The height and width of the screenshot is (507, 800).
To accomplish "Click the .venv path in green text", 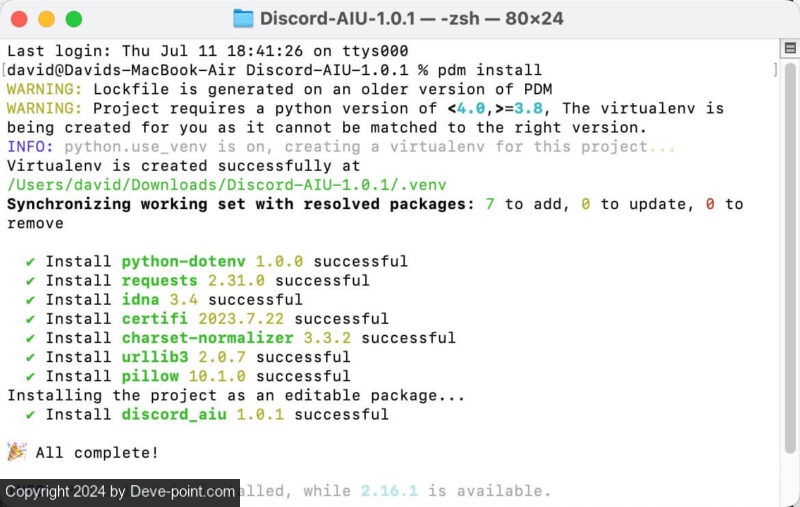I will click(227, 185).
